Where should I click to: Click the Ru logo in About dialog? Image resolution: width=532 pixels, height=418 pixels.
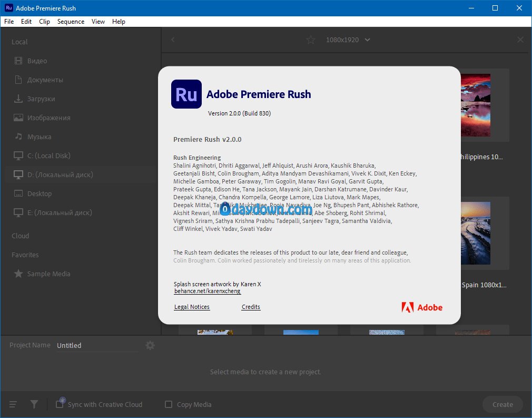(186, 94)
